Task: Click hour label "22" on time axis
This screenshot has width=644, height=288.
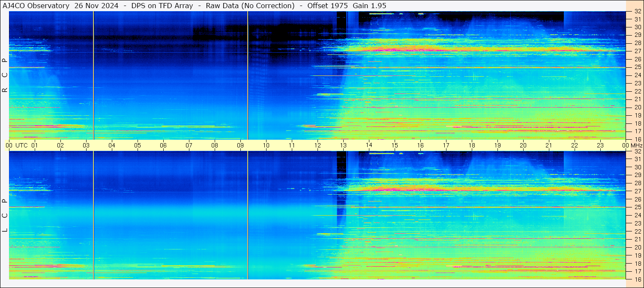Action: (575, 145)
